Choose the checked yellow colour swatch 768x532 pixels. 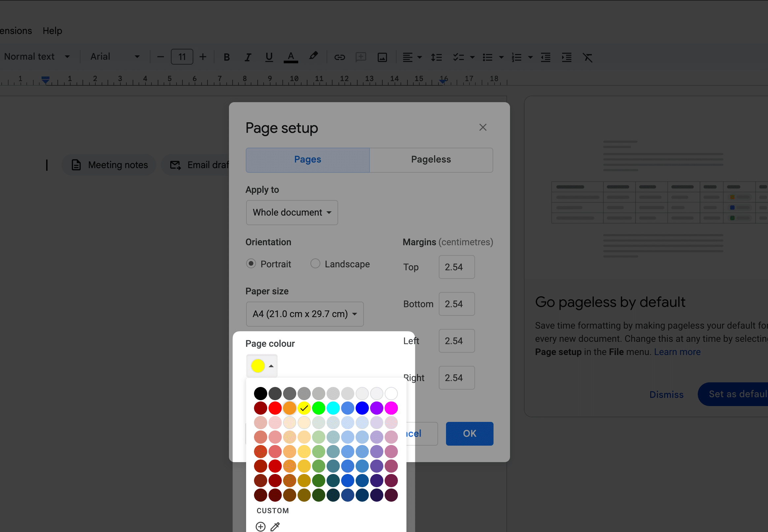(x=304, y=408)
